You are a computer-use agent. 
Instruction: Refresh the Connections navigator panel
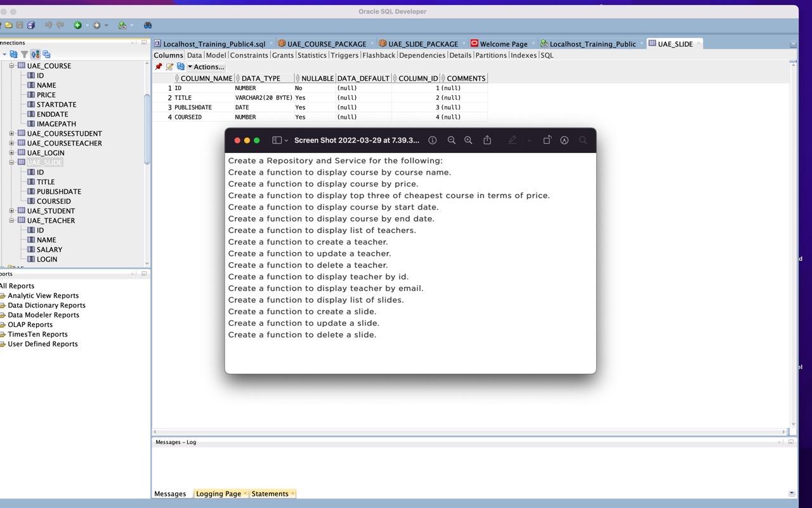[14, 54]
